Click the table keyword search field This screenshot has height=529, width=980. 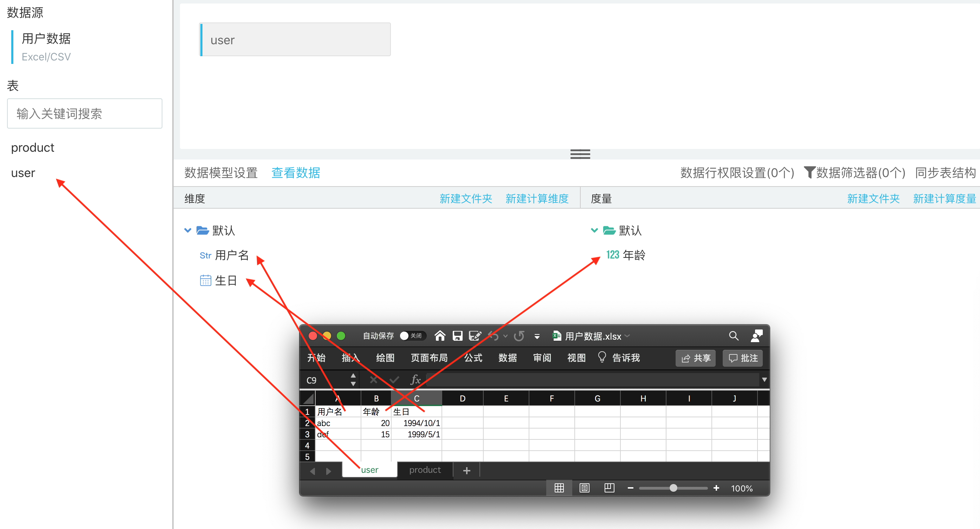tap(84, 114)
